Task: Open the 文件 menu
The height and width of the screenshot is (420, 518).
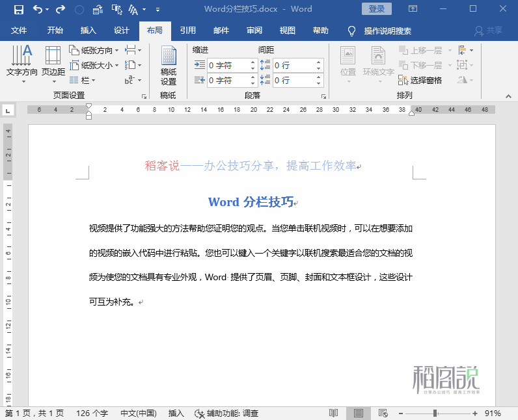Action: tap(19, 31)
